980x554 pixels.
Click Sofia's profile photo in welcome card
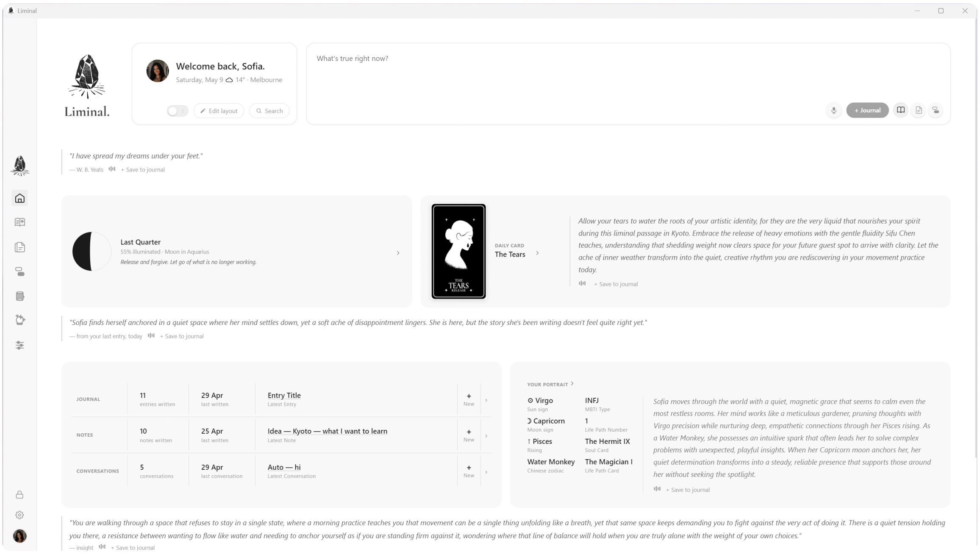[x=158, y=71]
